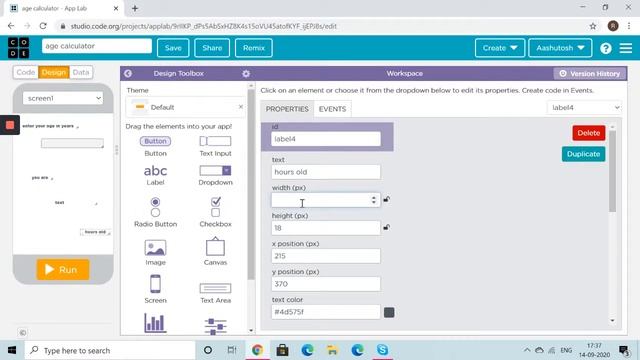Image resolution: width=640 pixels, height=360 pixels.
Task: Toggle the width lock icon
Action: (x=386, y=200)
